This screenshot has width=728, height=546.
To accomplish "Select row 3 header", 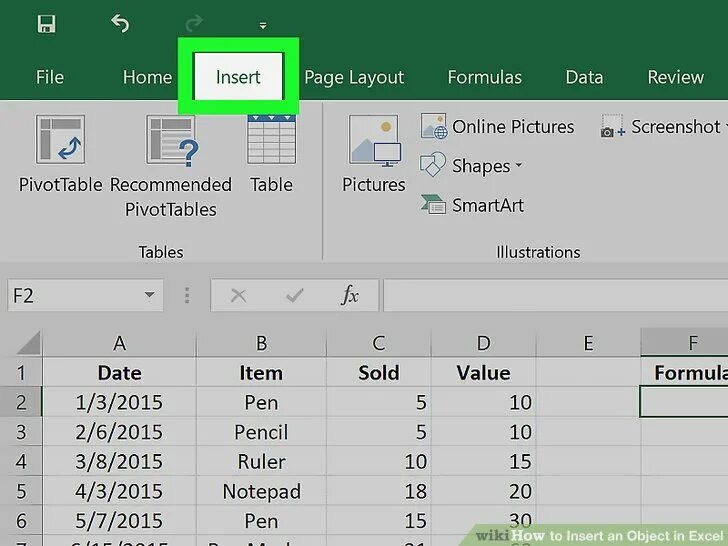I will (x=21, y=432).
